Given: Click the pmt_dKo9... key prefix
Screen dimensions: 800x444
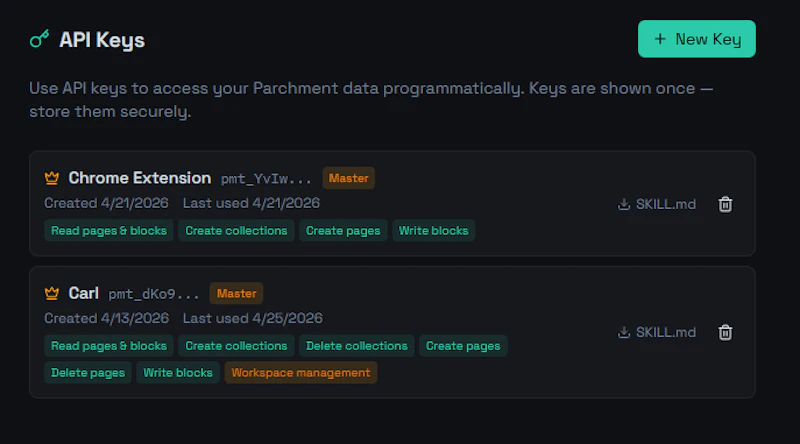Looking at the screenshot, I should pyautogui.click(x=154, y=294).
